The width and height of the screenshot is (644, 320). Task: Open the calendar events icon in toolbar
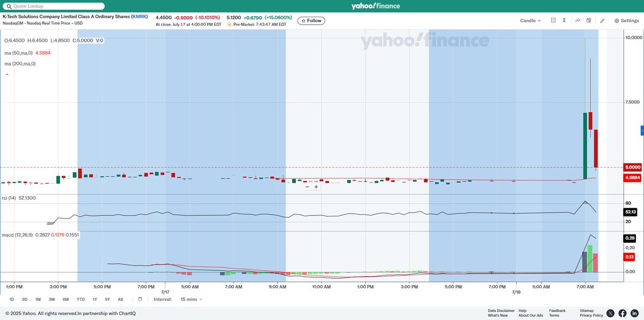(589, 20)
